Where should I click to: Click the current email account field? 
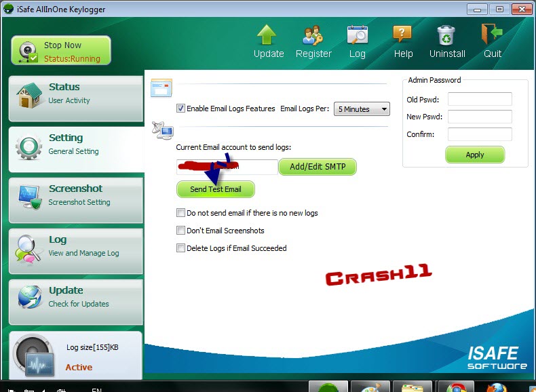[x=227, y=167]
